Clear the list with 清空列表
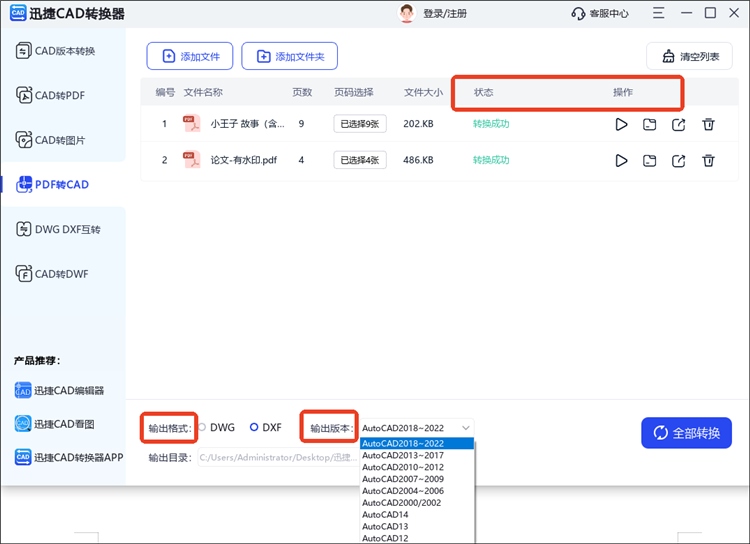The width and height of the screenshot is (750, 544). 689,56
